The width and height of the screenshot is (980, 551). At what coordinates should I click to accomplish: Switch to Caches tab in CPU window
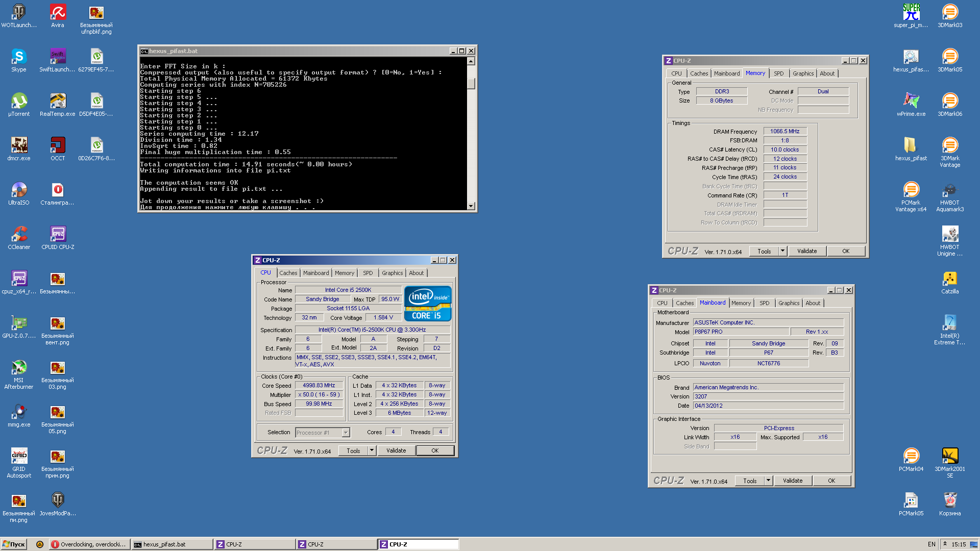click(x=288, y=273)
